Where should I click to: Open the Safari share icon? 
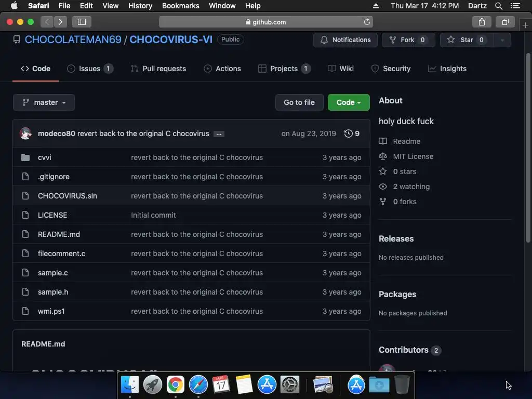tap(482, 22)
